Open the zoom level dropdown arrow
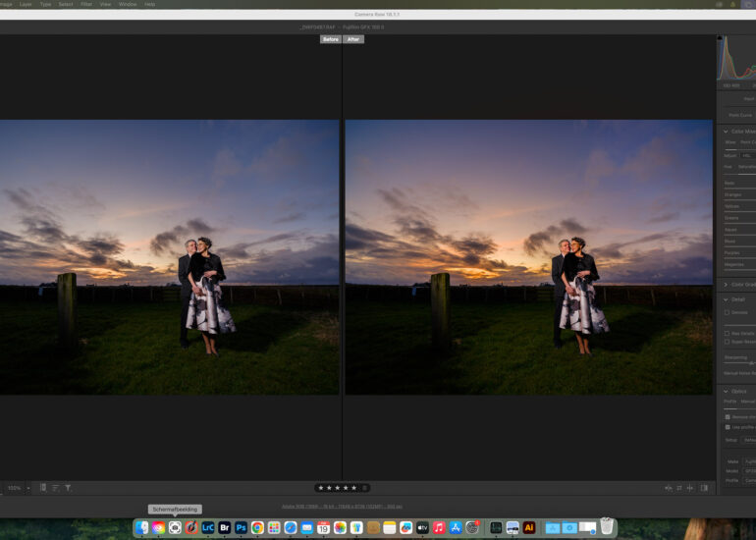Image resolution: width=756 pixels, height=540 pixels. pyautogui.click(x=28, y=488)
